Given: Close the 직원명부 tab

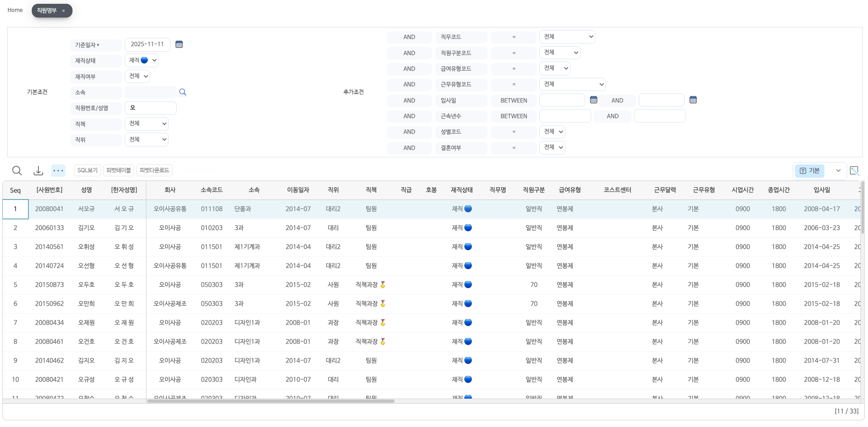Looking at the screenshot, I should [x=63, y=11].
